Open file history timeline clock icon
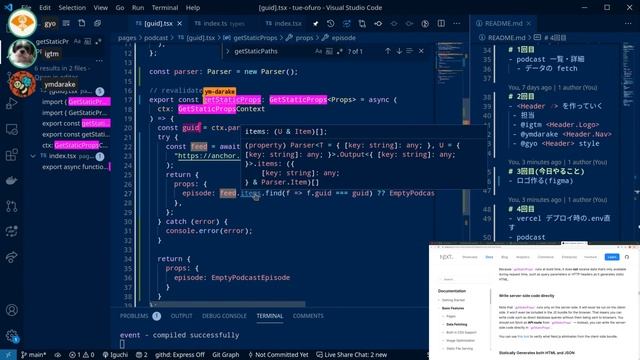640x360 pixels. (x=331, y=24)
